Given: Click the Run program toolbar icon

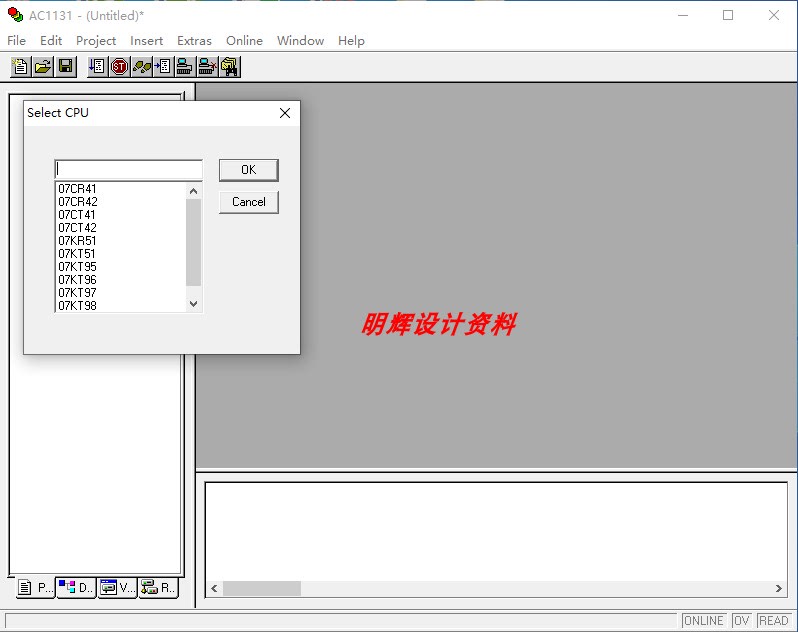Looking at the screenshot, I should click(x=97, y=67).
